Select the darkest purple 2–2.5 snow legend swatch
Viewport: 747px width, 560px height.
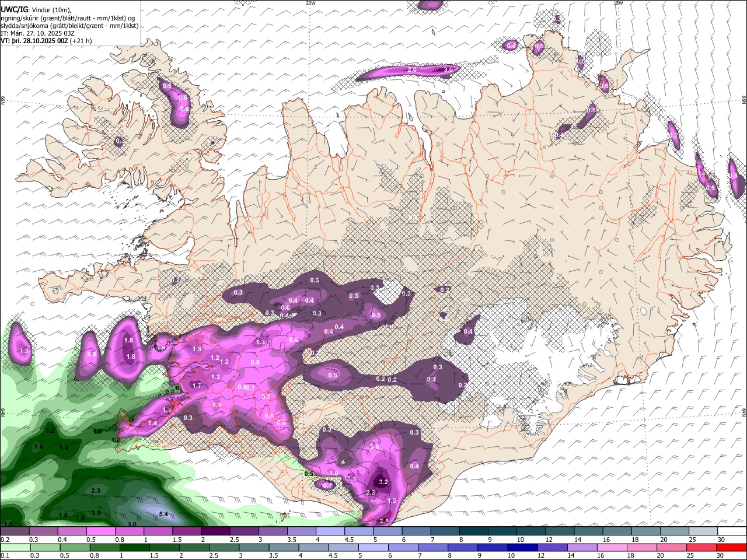click(x=215, y=531)
